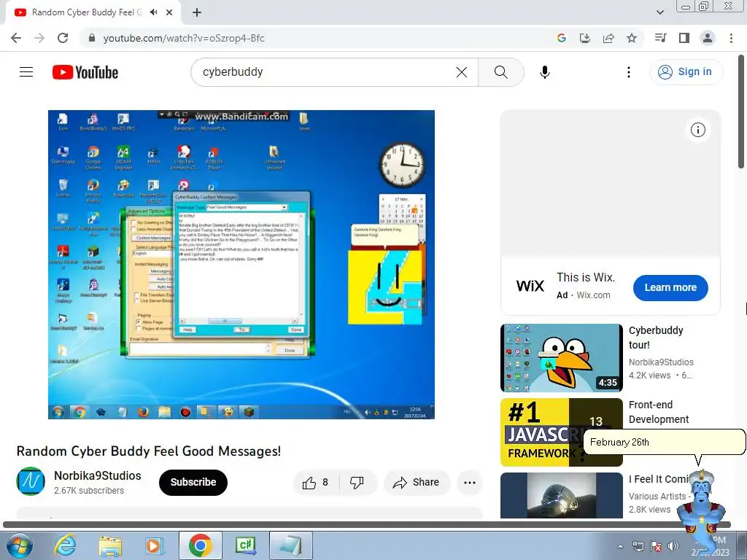Image resolution: width=747 pixels, height=560 pixels.
Task: Open the Windows Start menu
Action: 20,545
